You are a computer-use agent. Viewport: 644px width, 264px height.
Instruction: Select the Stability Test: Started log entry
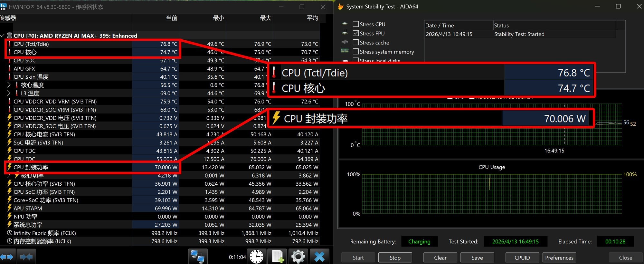pyautogui.click(x=519, y=34)
